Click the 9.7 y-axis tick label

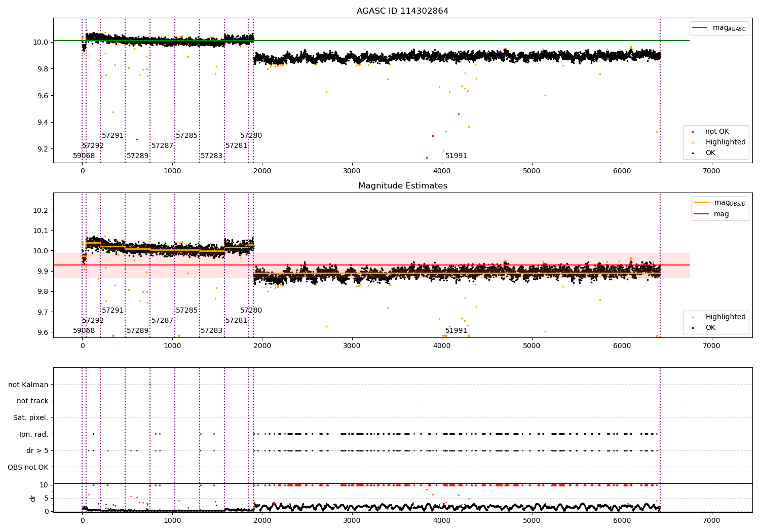42,312
